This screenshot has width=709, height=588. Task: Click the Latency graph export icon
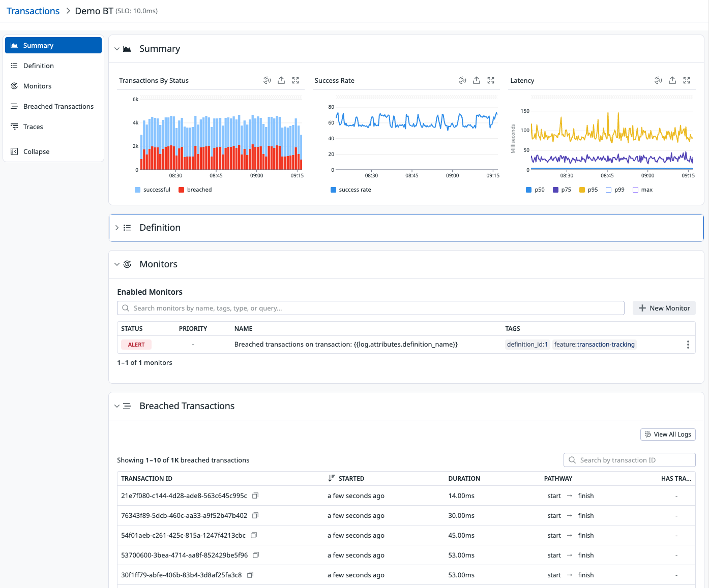[672, 80]
